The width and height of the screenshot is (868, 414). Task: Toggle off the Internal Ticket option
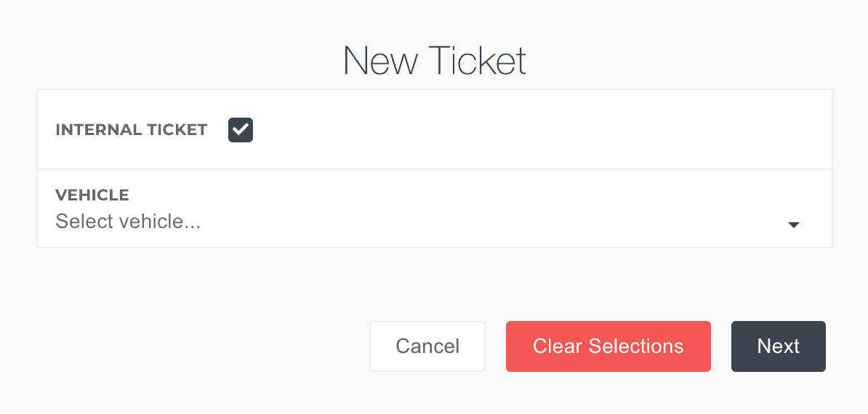(x=241, y=130)
